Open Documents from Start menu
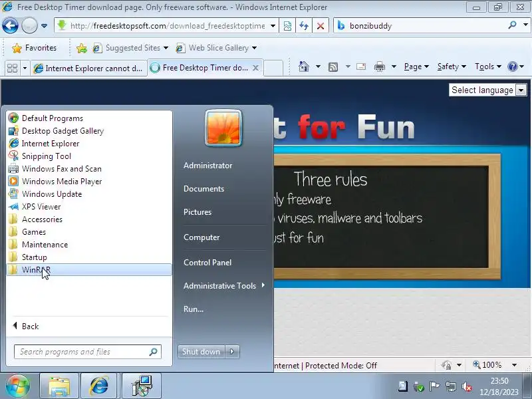Image resolution: width=532 pixels, height=399 pixels. [x=203, y=189]
